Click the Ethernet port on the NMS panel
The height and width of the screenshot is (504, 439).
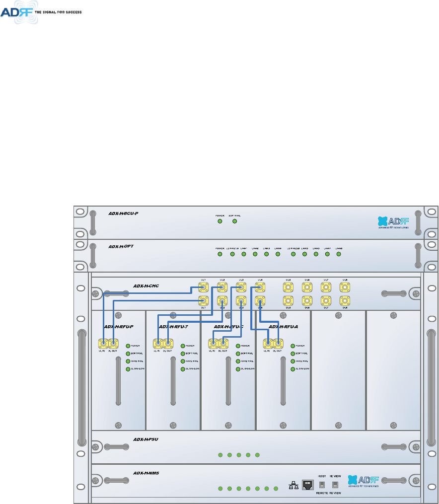pos(307,485)
